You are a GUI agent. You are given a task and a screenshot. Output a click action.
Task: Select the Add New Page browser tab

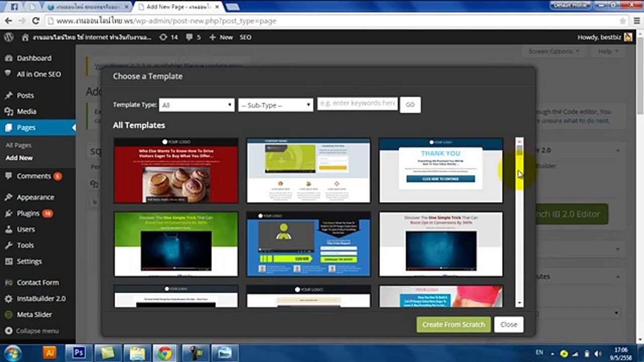click(178, 7)
